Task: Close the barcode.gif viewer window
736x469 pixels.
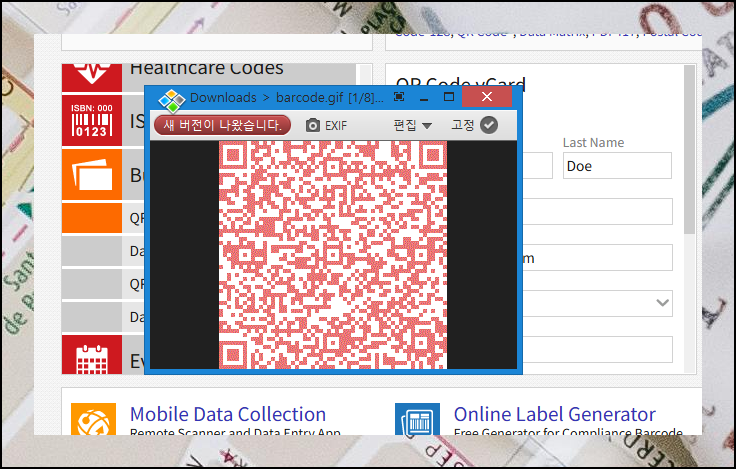Action: click(487, 97)
